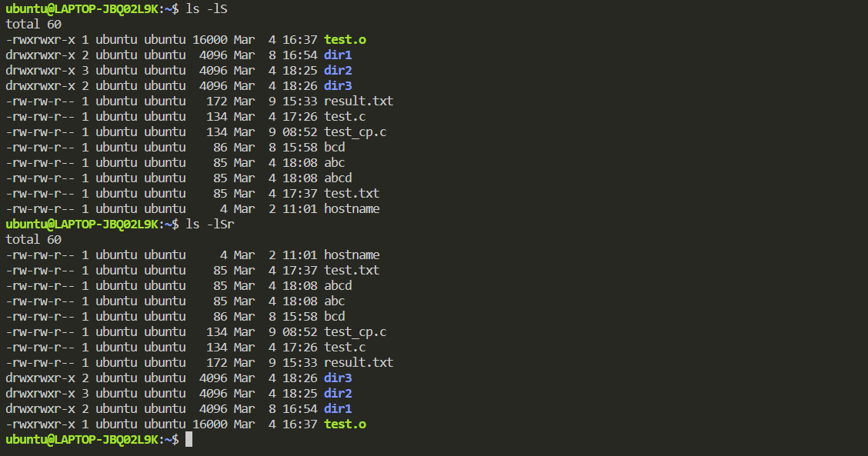Click the green test.o in the reversed listing
This screenshot has width=868, height=456.
(345, 424)
